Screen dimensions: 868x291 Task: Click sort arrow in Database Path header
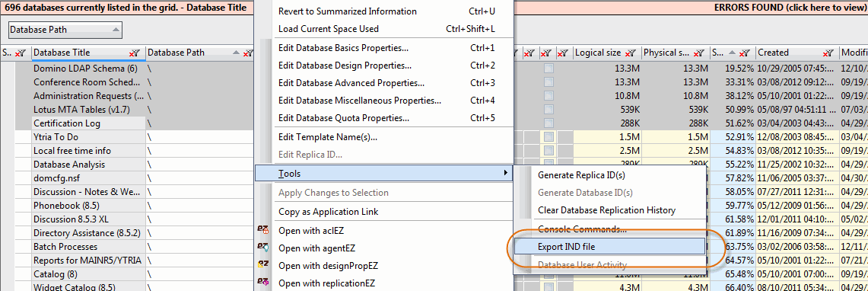tap(237, 53)
